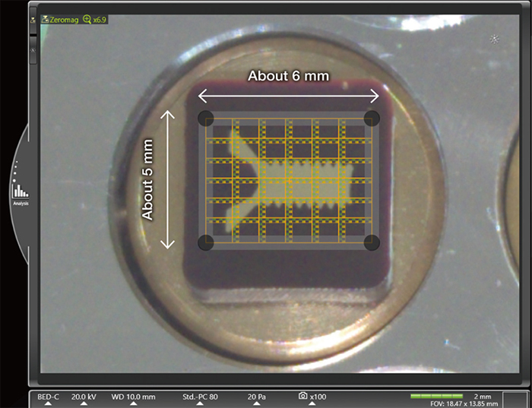Open the Analysis panel icon
Screen dimensions: 532x408
pos(21,191)
